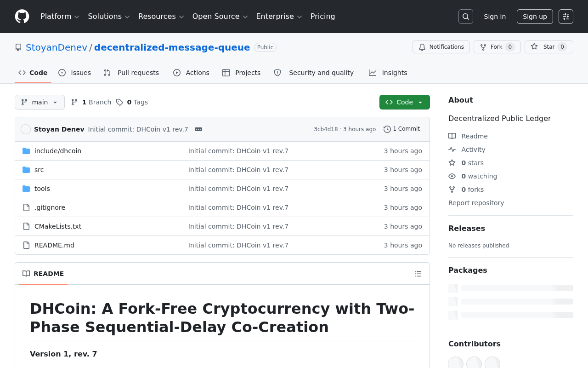Click the folder icon for include/dhcoin
The height and width of the screenshot is (368, 588).
26,151
